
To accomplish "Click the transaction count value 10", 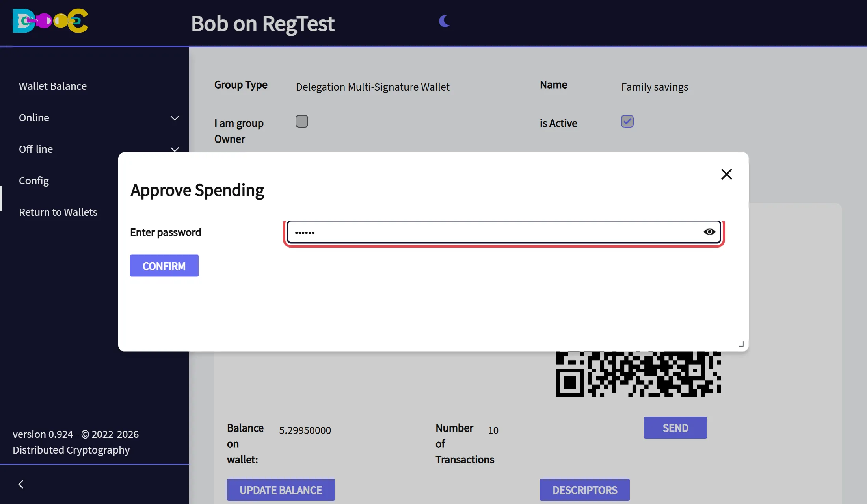I will coord(493,430).
